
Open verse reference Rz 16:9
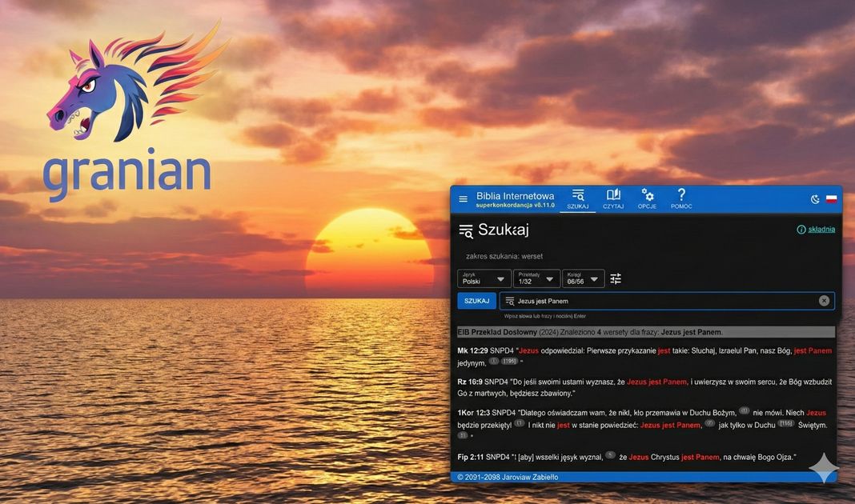(x=469, y=382)
